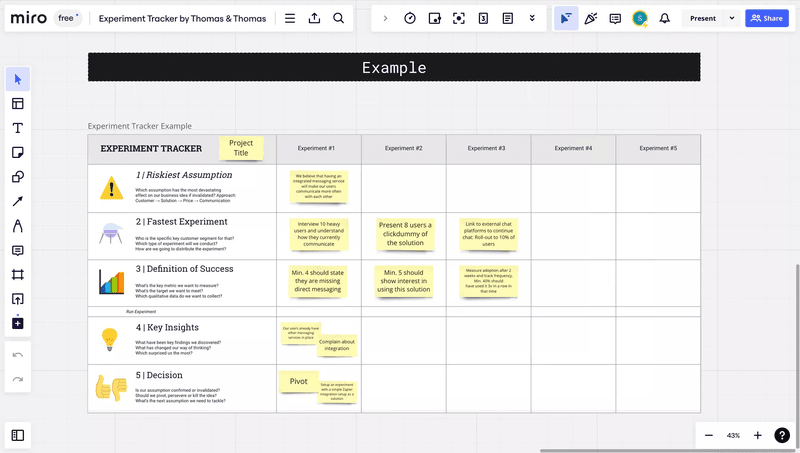Click the focus frame target icon
Image resolution: width=800 pixels, height=453 pixels.
pyautogui.click(x=459, y=18)
